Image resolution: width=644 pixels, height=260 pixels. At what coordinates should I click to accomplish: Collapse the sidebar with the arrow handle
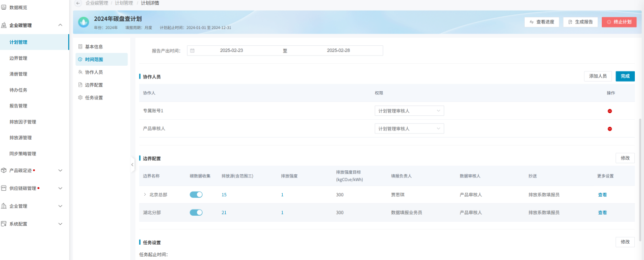tap(132, 165)
